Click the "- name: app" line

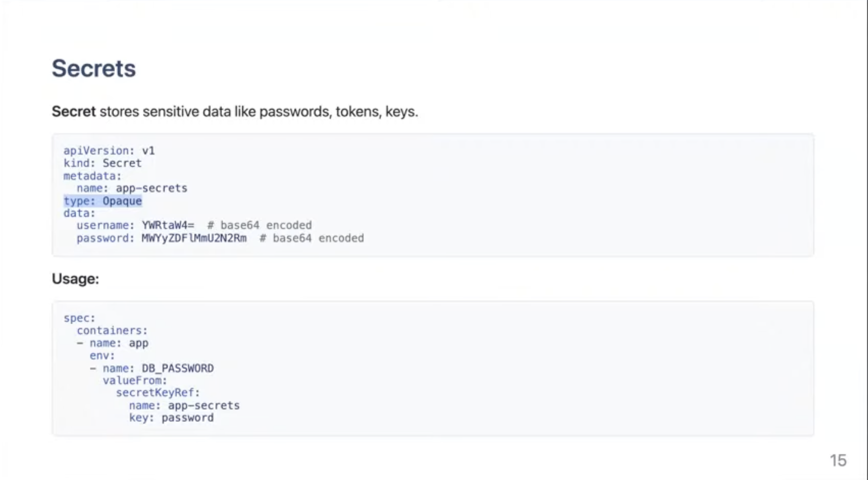coord(113,343)
